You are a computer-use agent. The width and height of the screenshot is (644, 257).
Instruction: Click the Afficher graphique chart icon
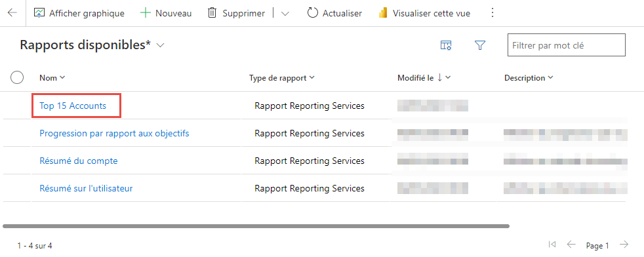click(x=39, y=13)
